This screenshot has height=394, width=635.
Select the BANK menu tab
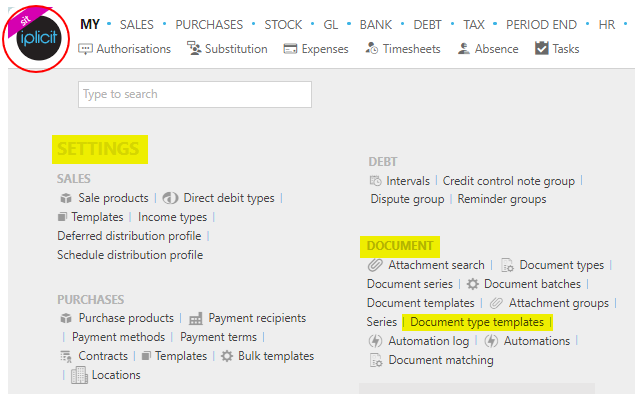pyautogui.click(x=376, y=25)
